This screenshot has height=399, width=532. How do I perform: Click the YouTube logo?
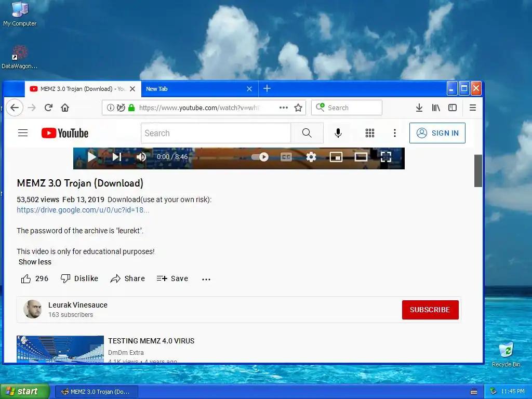[x=65, y=133]
